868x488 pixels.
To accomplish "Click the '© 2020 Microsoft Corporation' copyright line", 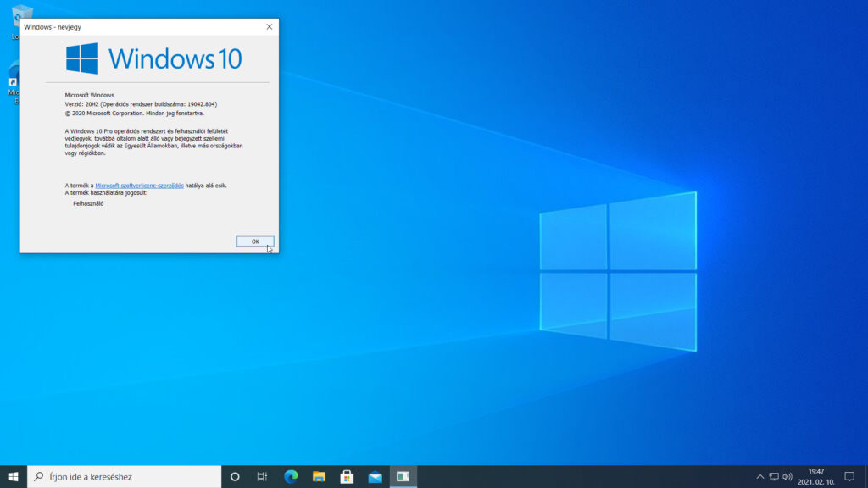I will (x=135, y=113).
